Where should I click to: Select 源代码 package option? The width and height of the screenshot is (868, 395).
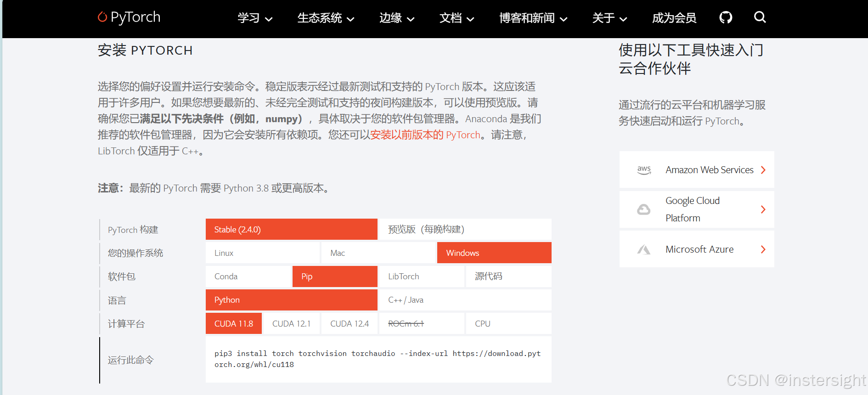click(509, 276)
